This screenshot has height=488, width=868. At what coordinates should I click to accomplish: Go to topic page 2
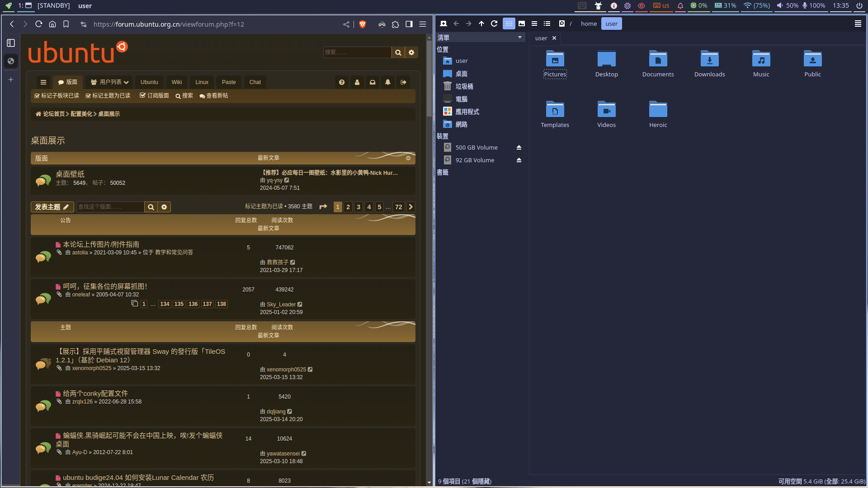coord(348,207)
